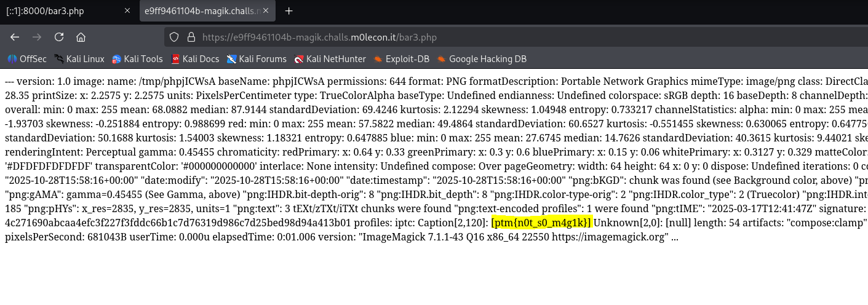The height and width of the screenshot is (305, 868).
Task: Open the Kali Linux bookmark
Action: [79, 59]
